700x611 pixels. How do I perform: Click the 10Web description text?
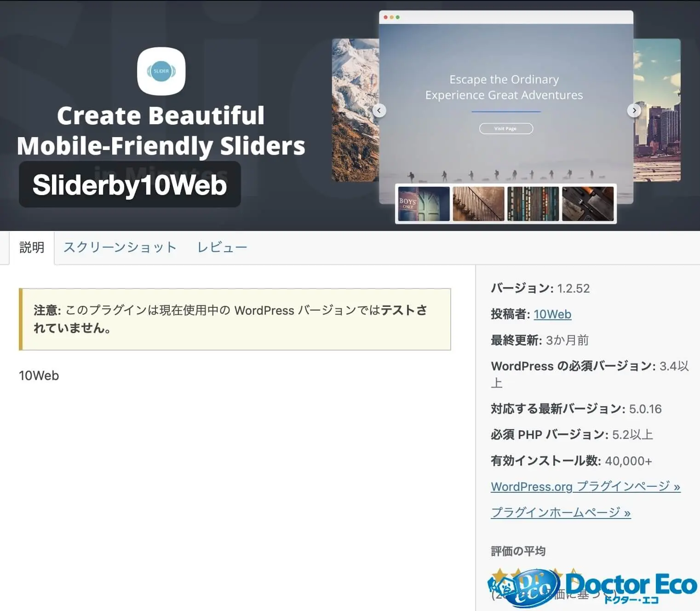click(x=39, y=376)
